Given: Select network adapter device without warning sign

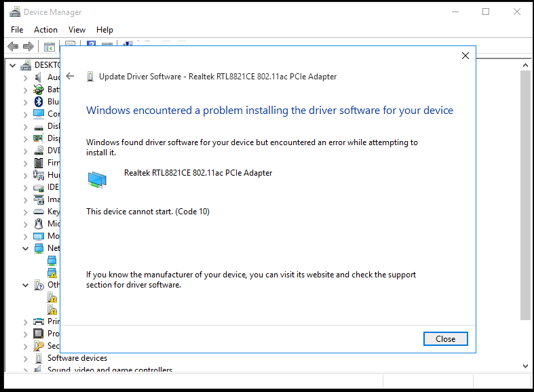Looking at the screenshot, I should [x=52, y=260].
